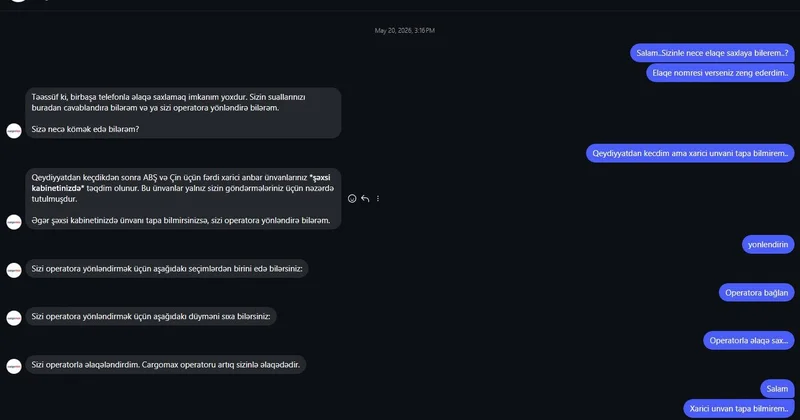Click sender avatar next to 'Sizə necə kömək' message
The width and height of the screenshot is (800, 420).
point(14,131)
